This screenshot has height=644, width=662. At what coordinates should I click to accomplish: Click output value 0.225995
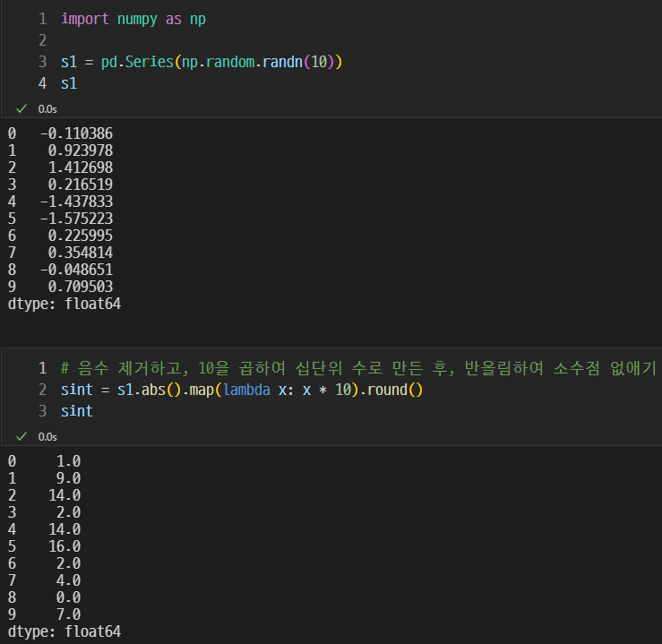coord(81,236)
